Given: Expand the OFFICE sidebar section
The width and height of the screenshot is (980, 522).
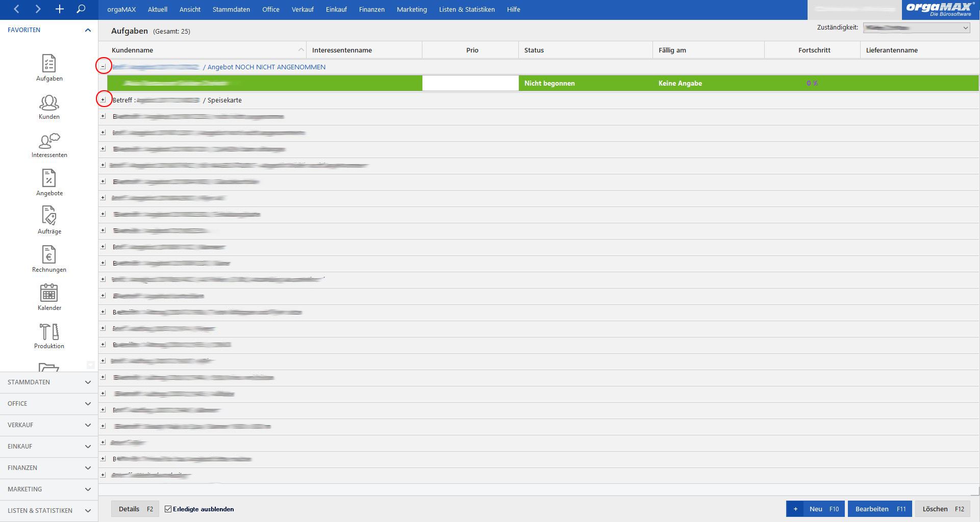Looking at the screenshot, I should pos(49,403).
